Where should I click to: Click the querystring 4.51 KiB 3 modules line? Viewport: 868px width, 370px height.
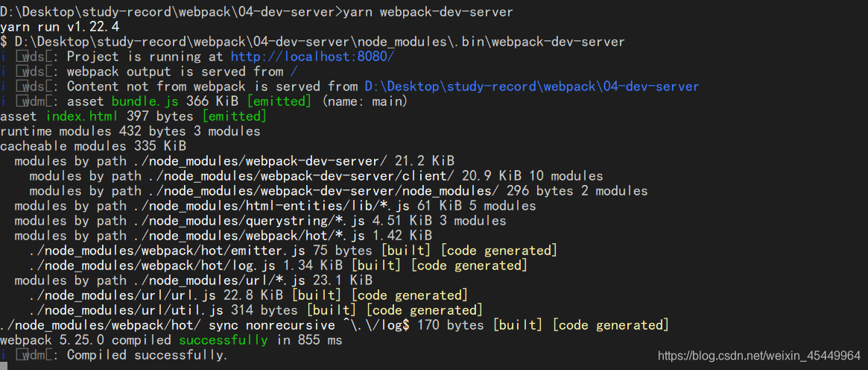(x=260, y=221)
